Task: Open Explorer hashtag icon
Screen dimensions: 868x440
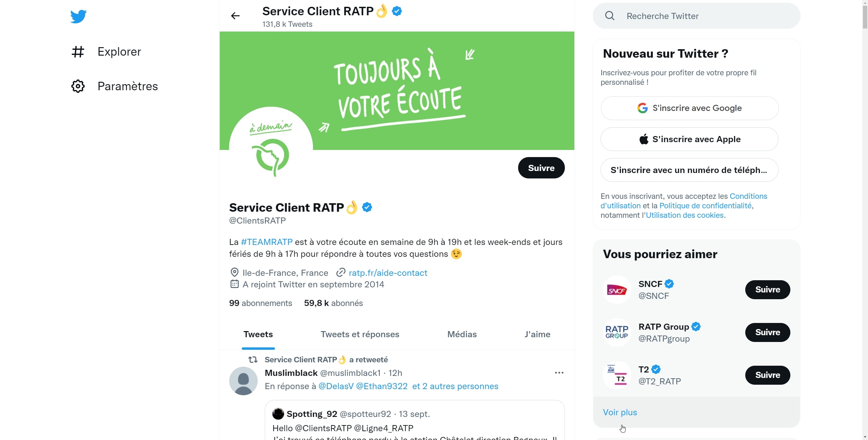Action: (78, 52)
